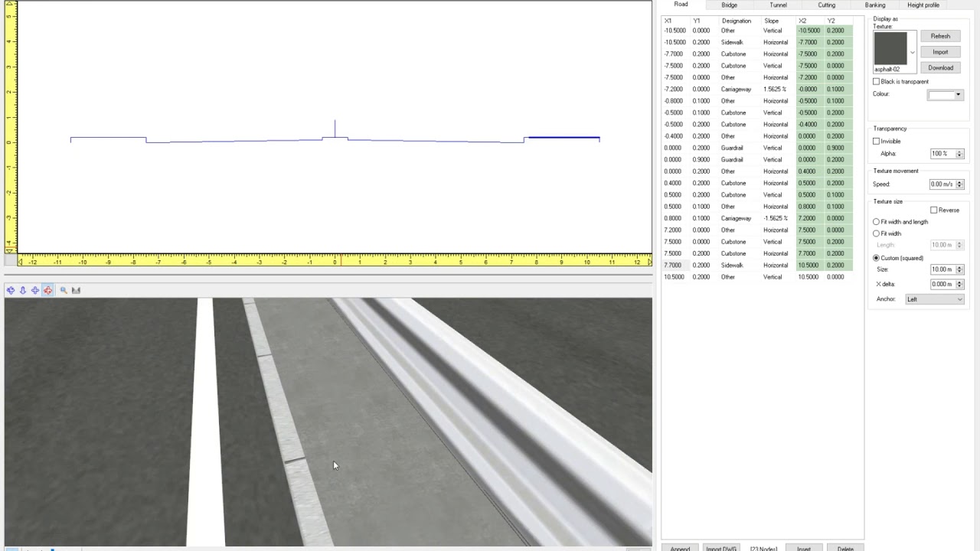Open the Anchor dropdown set to Left
Image resolution: width=980 pixels, height=551 pixels.
(x=935, y=299)
